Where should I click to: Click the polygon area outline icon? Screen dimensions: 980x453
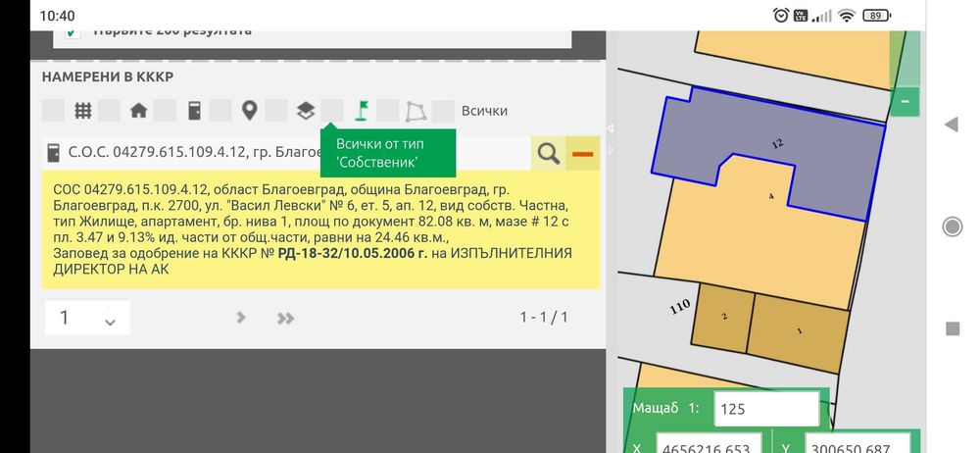click(x=416, y=112)
